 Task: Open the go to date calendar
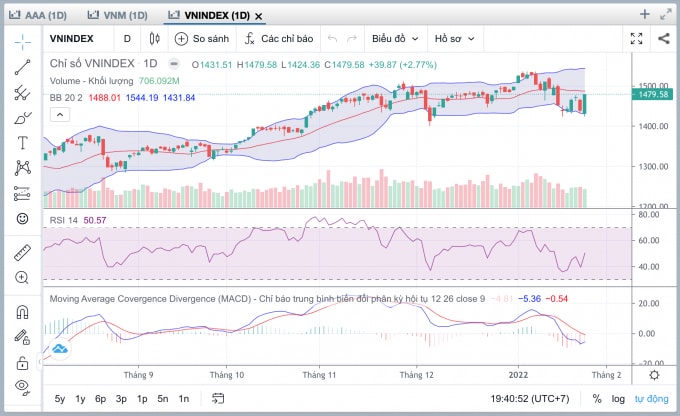click(x=218, y=398)
